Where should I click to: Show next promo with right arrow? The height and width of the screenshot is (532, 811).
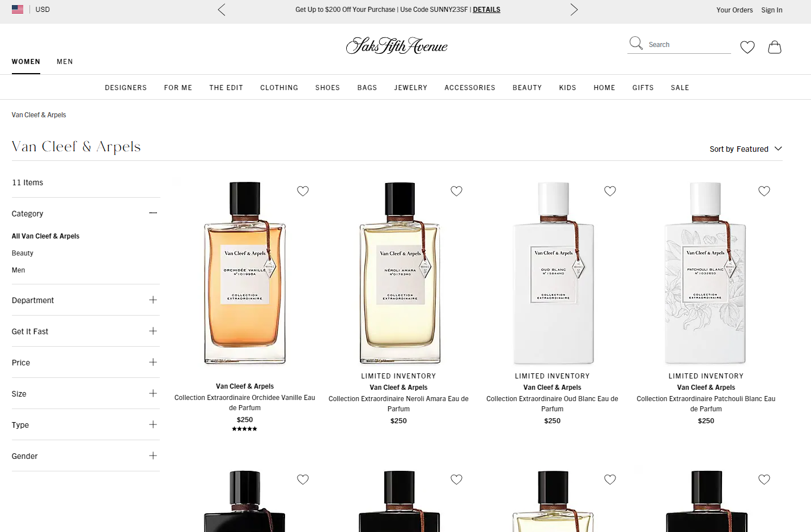pyautogui.click(x=574, y=10)
